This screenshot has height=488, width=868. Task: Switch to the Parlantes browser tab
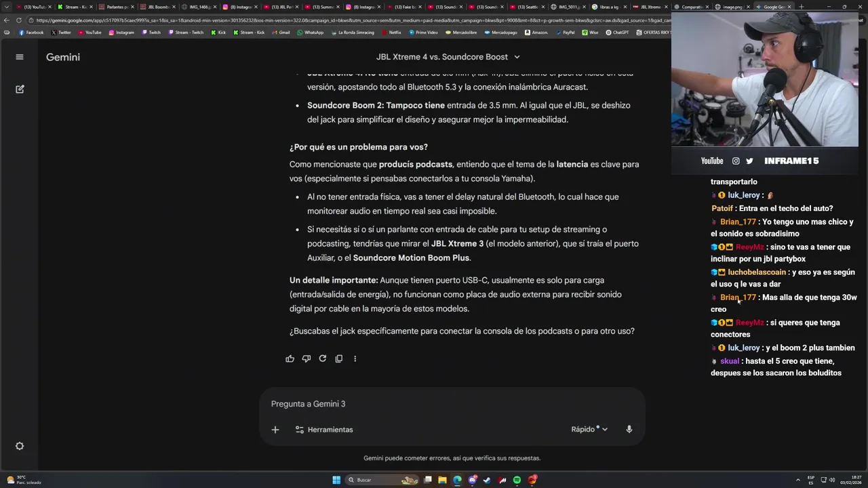click(117, 7)
